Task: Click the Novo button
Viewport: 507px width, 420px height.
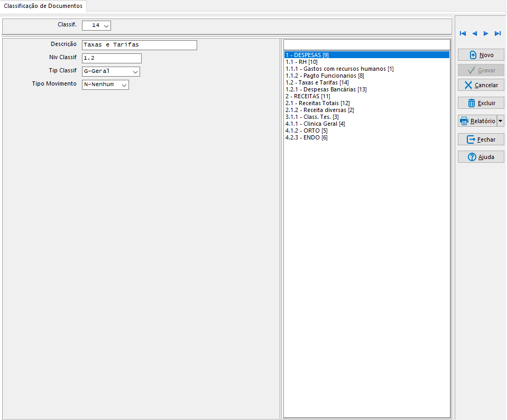Action: point(481,55)
